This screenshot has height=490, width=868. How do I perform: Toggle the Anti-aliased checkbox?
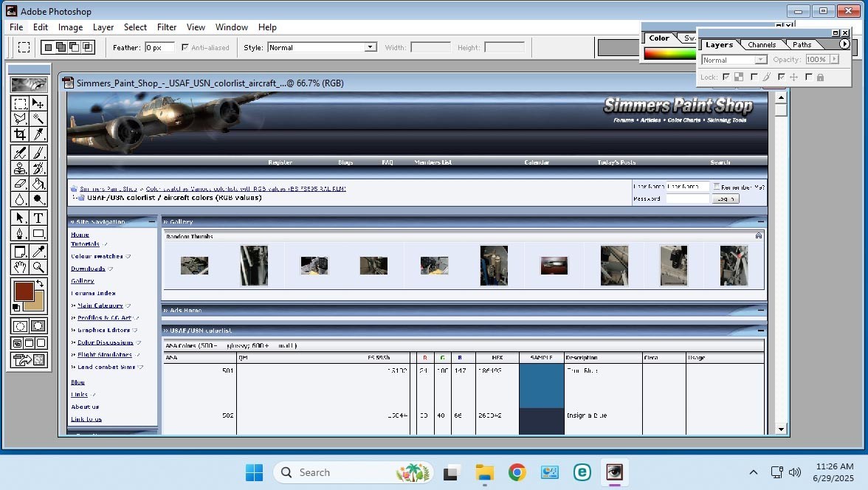click(x=185, y=48)
